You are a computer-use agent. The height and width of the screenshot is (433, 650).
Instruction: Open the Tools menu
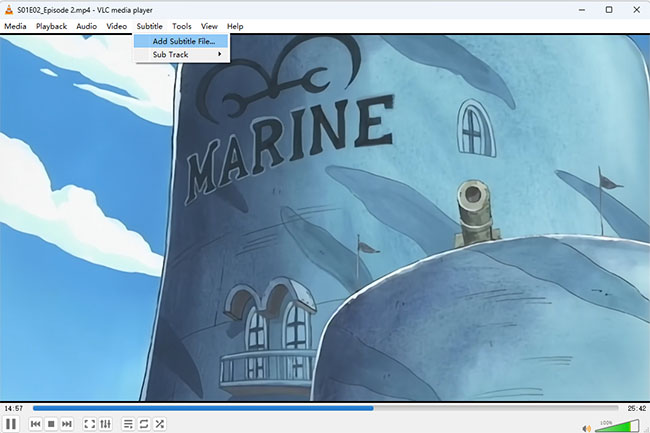click(x=182, y=26)
